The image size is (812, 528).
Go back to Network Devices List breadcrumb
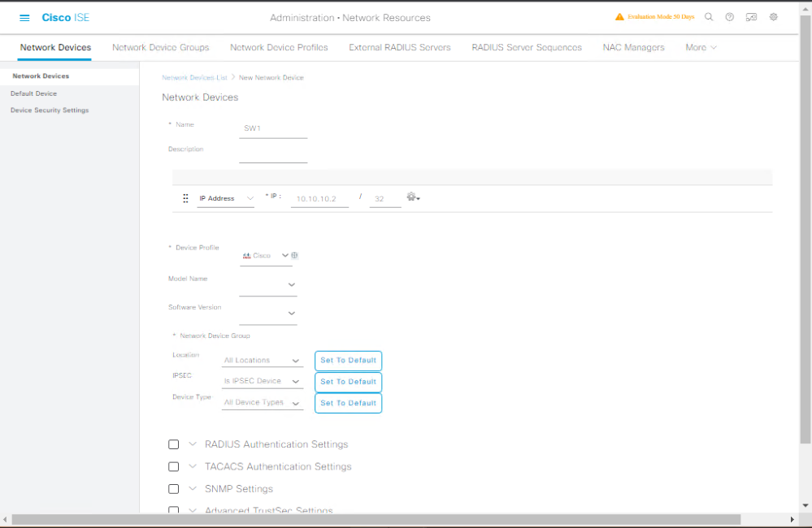point(194,78)
